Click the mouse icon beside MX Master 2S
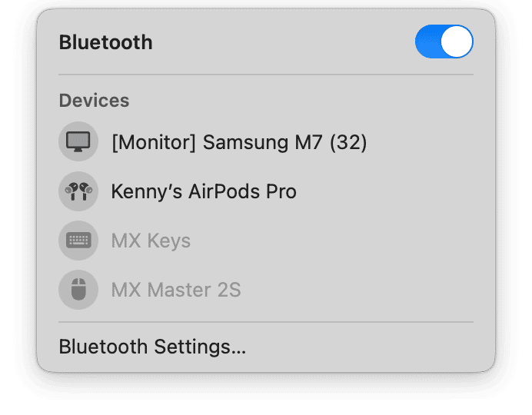Screen dimensions: 532x415 coord(78,290)
